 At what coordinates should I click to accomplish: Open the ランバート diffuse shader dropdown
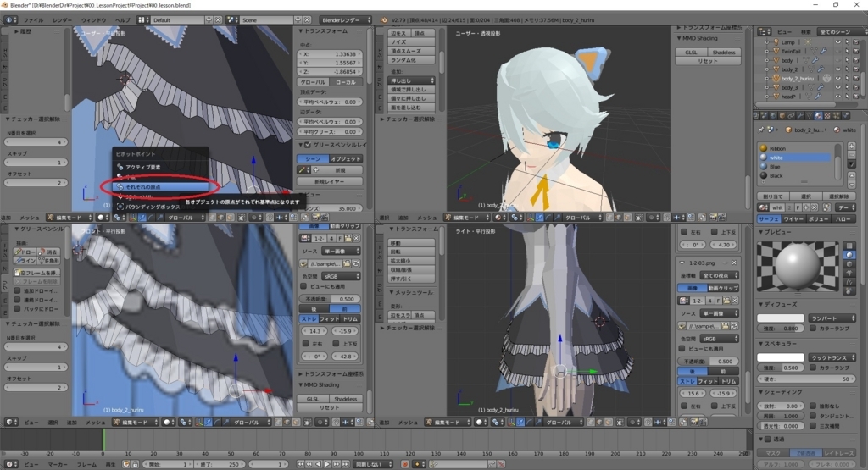832,318
